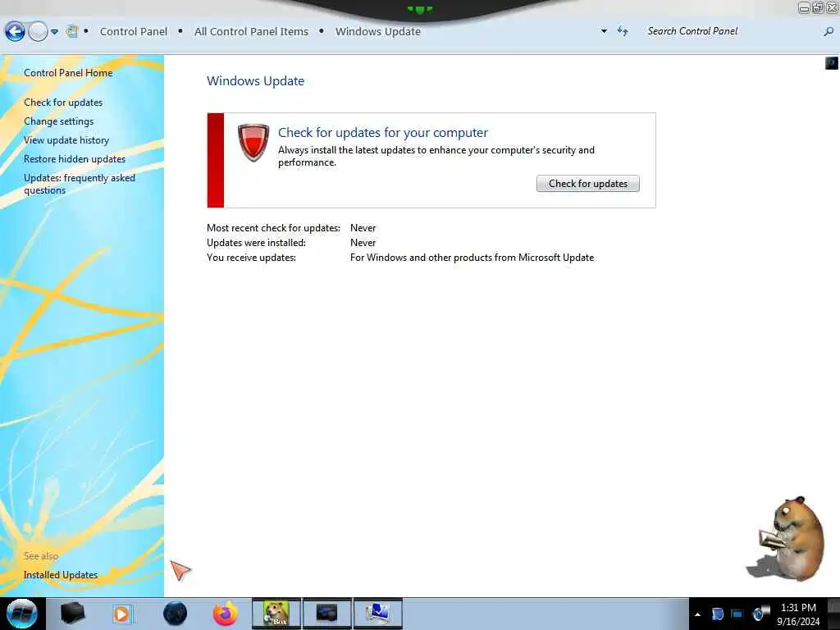Viewport: 840px width, 630px height.
Task: Minimize the window
Action: (804, 7)
